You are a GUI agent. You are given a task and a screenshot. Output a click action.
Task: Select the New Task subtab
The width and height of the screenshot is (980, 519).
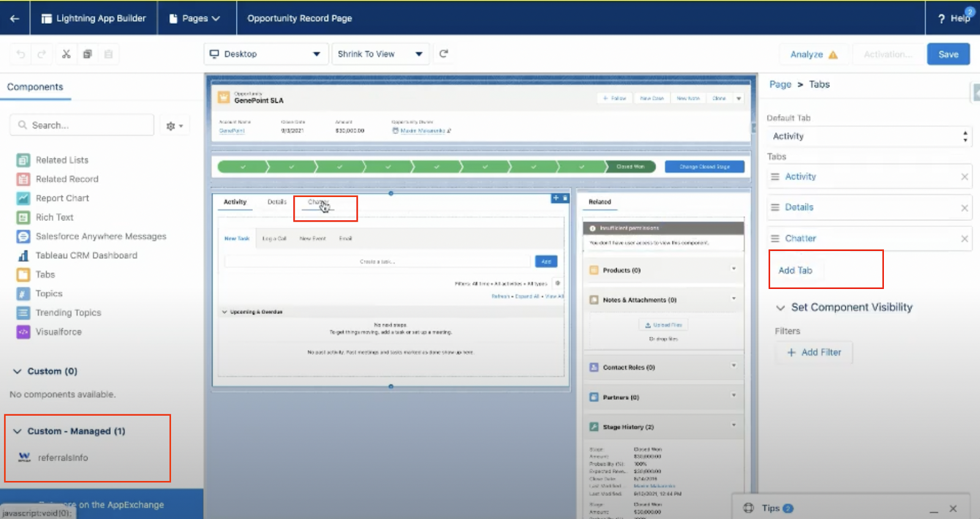[x=237, y=239]
